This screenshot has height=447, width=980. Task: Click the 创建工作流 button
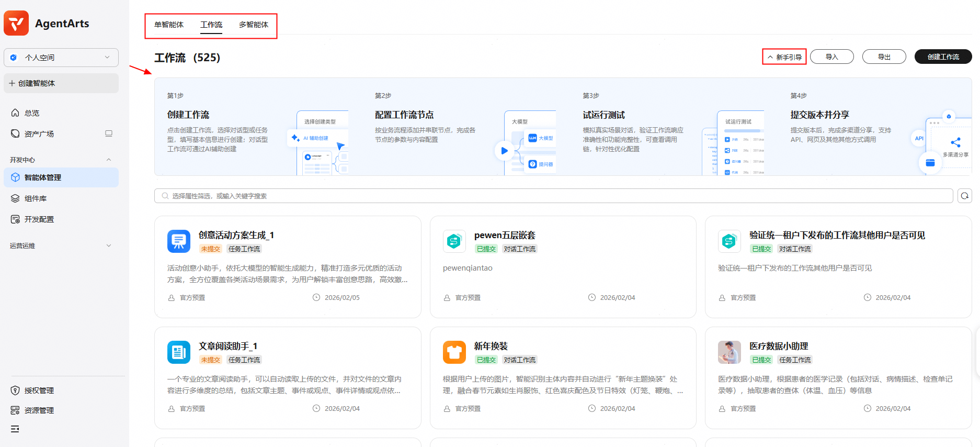click(943, 57)
